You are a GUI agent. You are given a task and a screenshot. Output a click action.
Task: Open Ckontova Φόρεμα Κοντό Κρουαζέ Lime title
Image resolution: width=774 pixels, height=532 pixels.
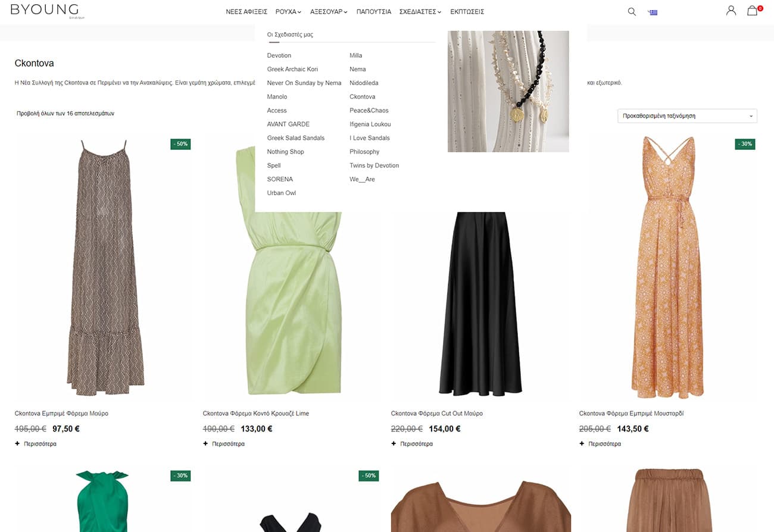(x=256, y=414)
